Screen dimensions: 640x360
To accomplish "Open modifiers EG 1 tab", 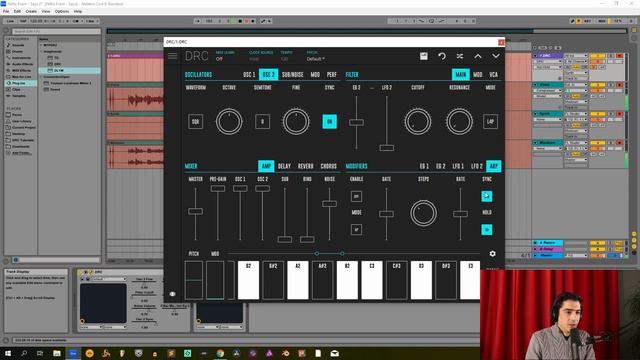I will [x=424, y=166].
